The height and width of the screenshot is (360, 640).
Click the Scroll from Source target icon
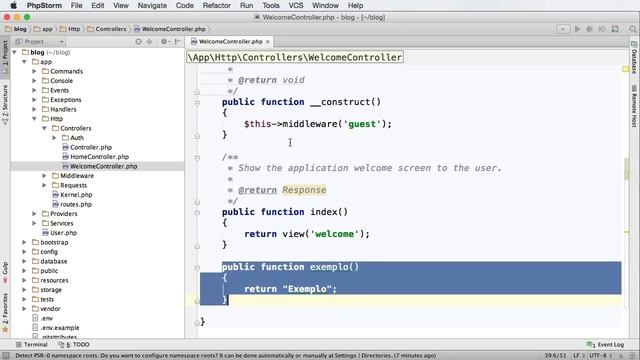(x=138, y=42)
